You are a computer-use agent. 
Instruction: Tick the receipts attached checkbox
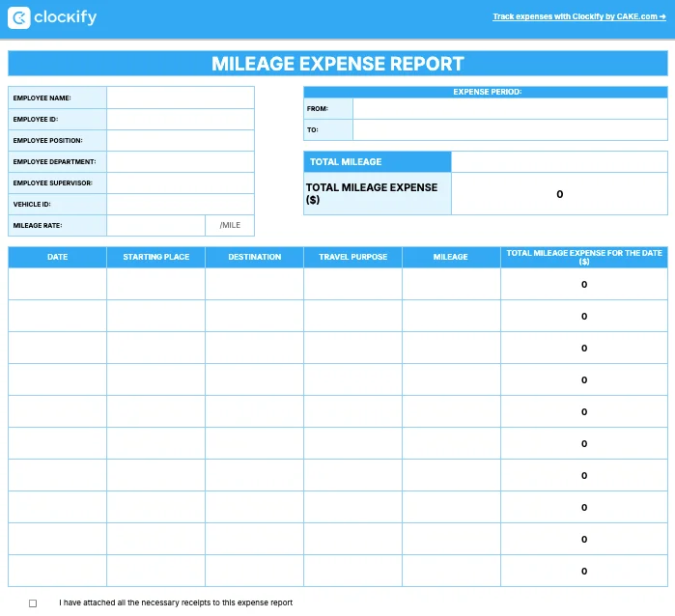[x=33, y=603]
